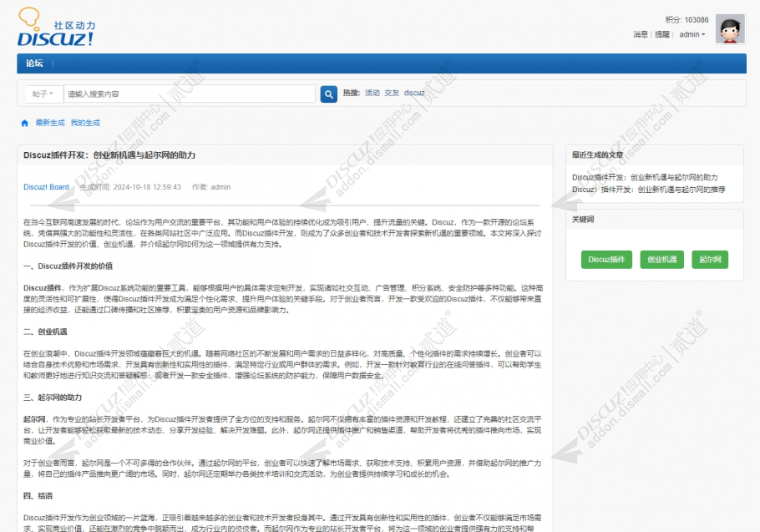The height and width of the screenshot is (532, 760).
Task: Click hot search term 交友
Action: pyautogui.click(x=392, y=93)
